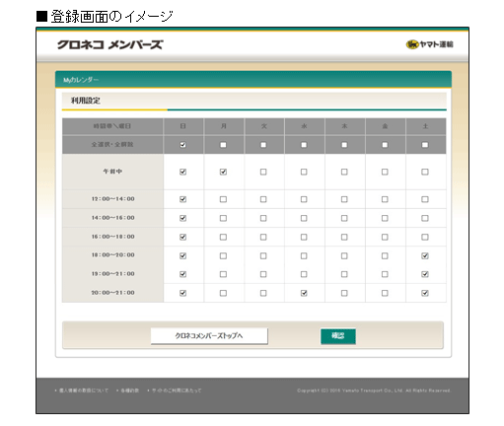Uncheck 18:00~20:00 checkbox for 土
The width and height of the screenshot is (504, 426).
pos(425,255)
